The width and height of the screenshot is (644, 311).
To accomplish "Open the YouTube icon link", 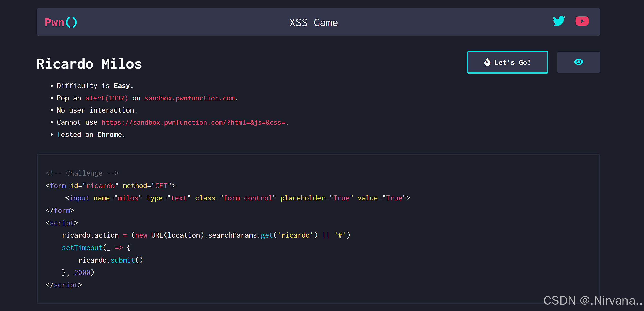I will [x=582, y=21].
